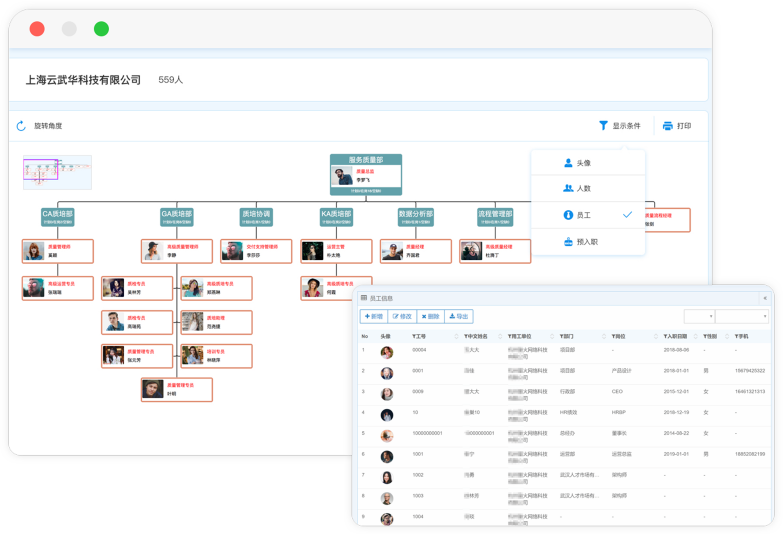The height and width of the screenshot is (535, 783).
Task: Click the org chart minimap thumbnail
Action: 57,172
